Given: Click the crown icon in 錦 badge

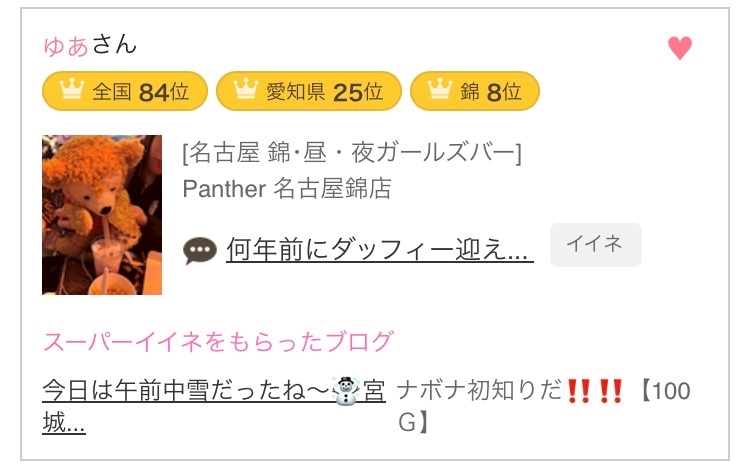Looking at the screenshot, I should [440, 89].
